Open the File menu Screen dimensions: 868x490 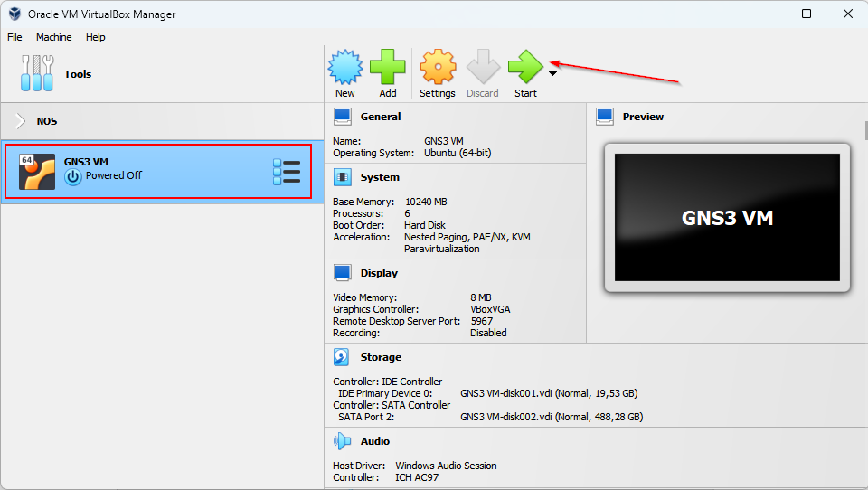pyautogui.click(x=14, y=37)
